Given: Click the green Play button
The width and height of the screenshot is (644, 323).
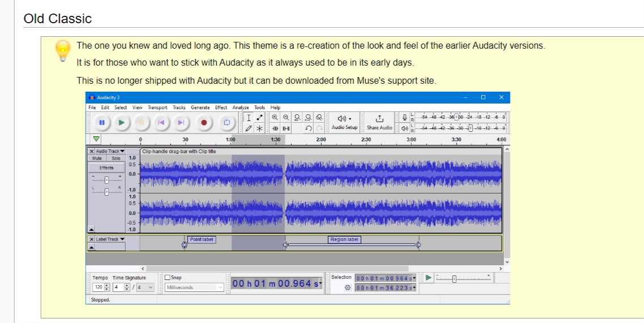Looking at the screenshot, I should coord(122,122).
